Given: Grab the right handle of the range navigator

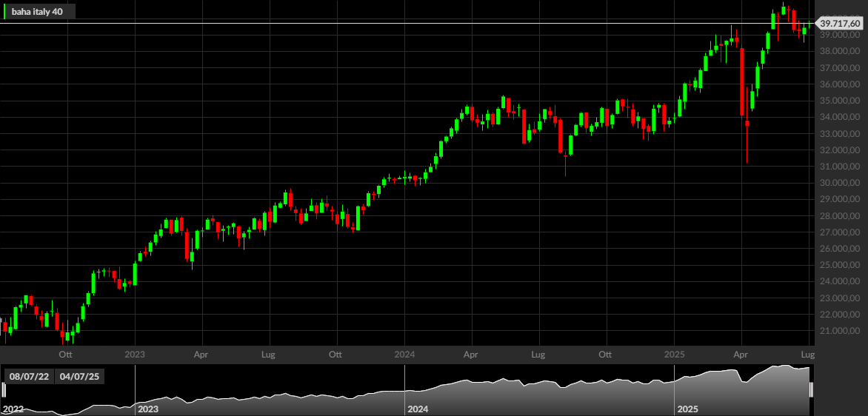Looking at the screenshot, I should [x=811, y=389].
